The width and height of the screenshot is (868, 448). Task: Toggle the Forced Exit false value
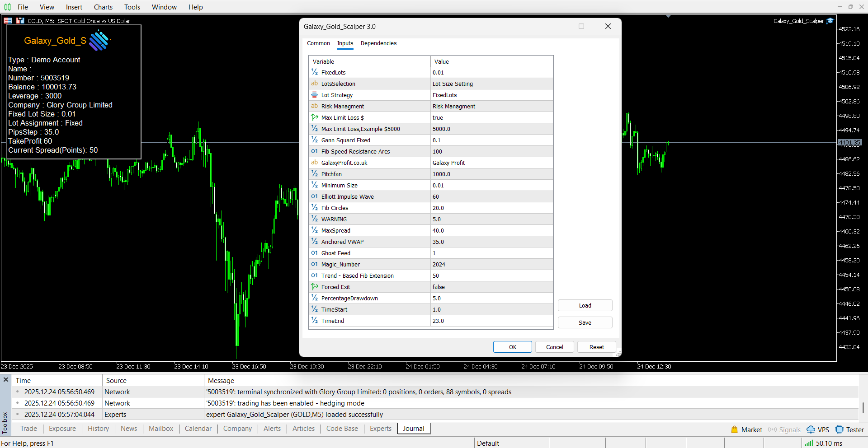tap(491, 287)
